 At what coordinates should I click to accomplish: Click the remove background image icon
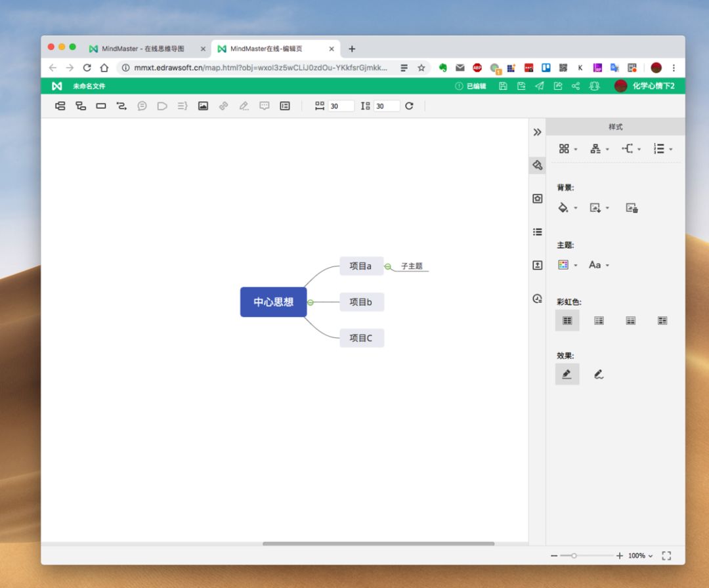pyautogui.click(x=632, y=208)
